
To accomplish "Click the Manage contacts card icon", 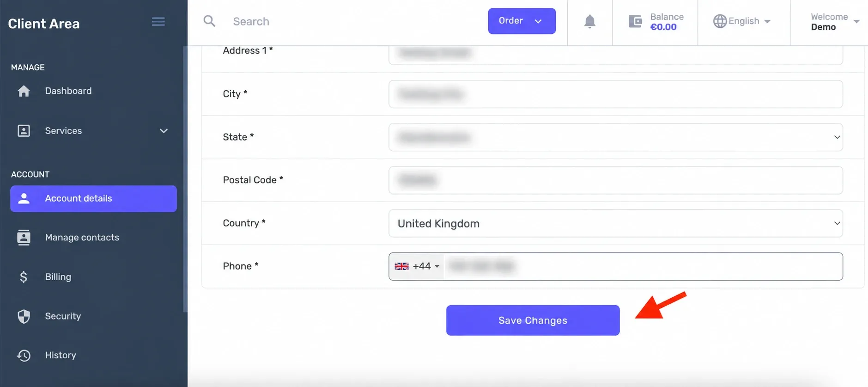I will click(24, 237).
